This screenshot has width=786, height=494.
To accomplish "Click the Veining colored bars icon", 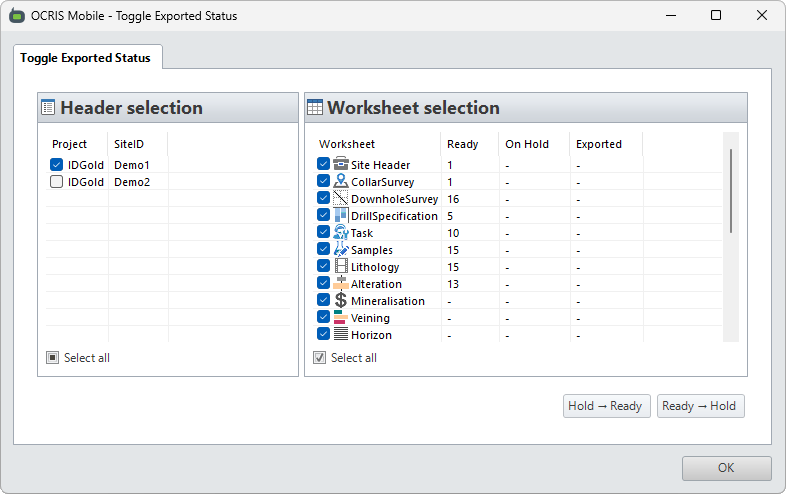I will 341,317.
